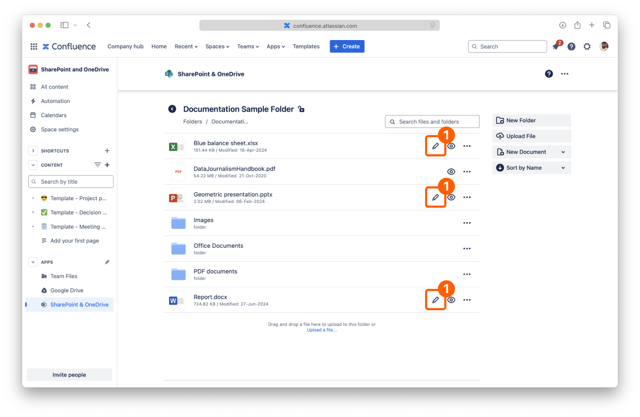Expand the Sort by Name dropdown
640x417 pixels.
coord(531,168)
